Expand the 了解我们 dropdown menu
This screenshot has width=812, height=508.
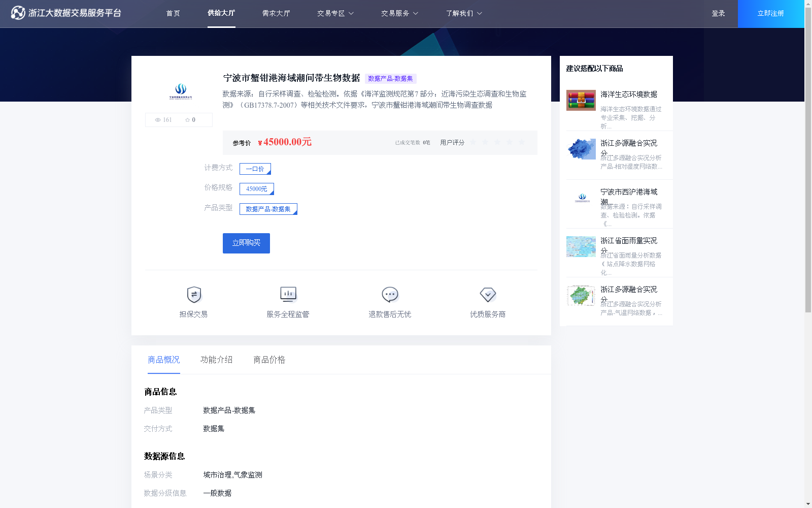464,14
